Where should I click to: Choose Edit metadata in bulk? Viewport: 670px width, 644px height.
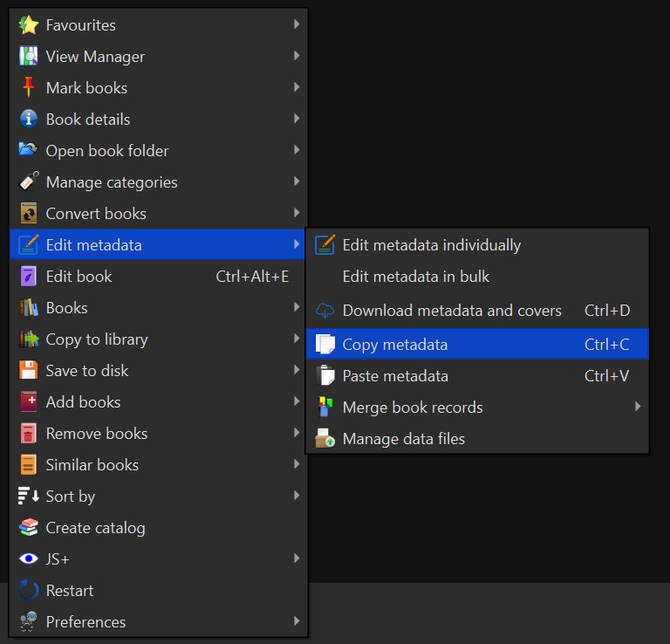coord(415,277)
